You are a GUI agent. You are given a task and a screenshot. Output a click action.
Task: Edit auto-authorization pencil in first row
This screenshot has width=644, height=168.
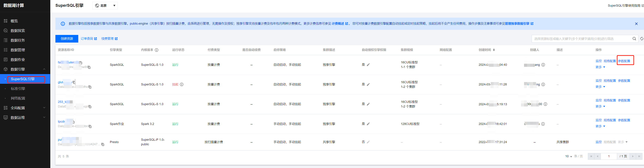368,65
